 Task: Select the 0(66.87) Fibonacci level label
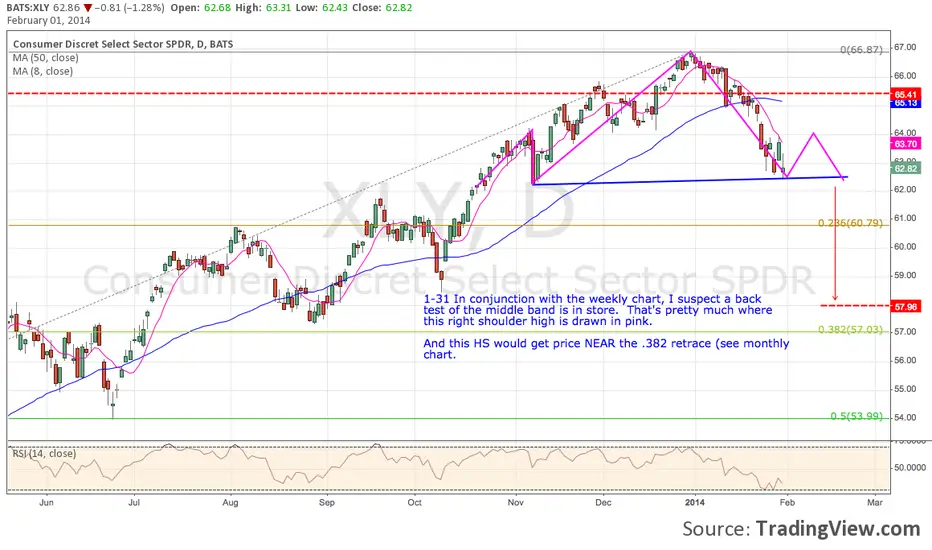(861, 50)
